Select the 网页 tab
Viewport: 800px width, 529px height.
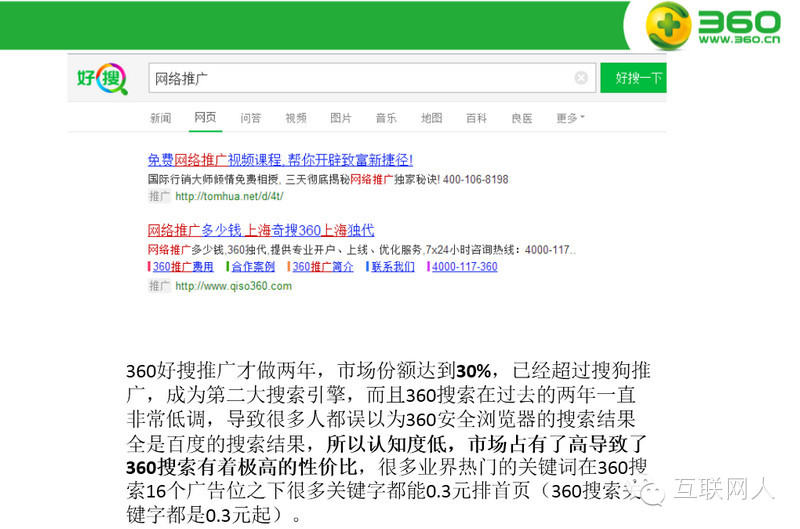click(x=205, y=118)
